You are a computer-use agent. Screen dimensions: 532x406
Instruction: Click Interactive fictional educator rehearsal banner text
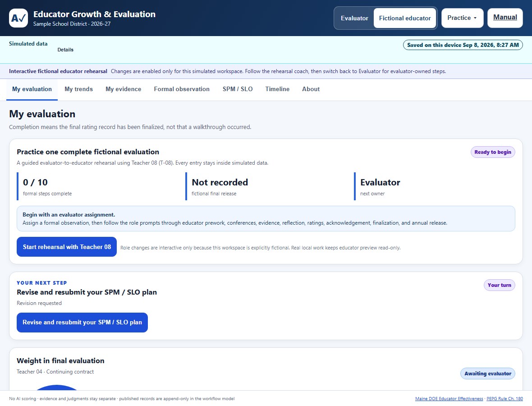click(58, 71)
